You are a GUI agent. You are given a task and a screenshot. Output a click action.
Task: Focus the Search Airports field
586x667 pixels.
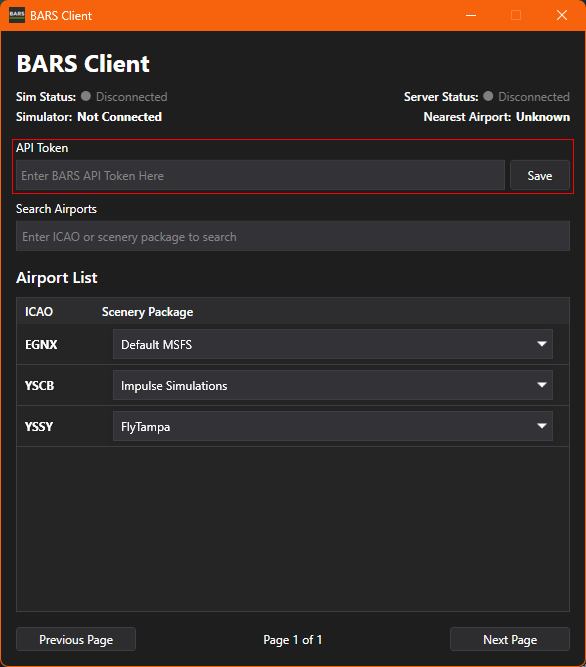tap(293, 236)
